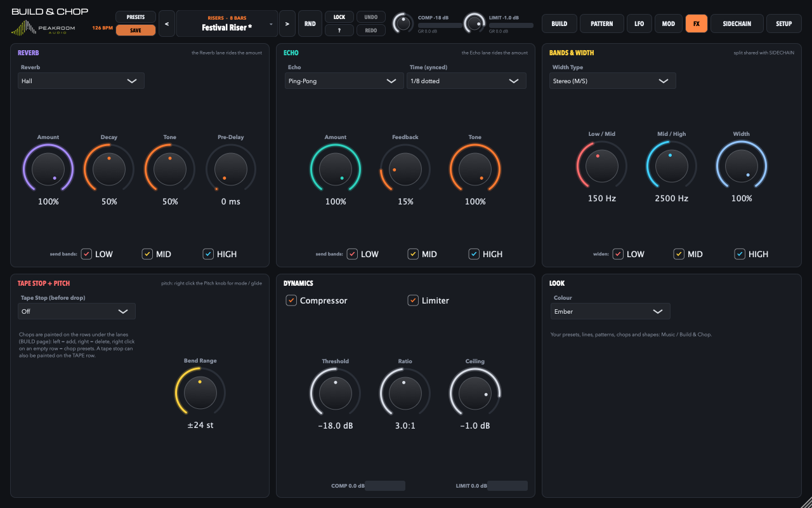Screen dimensions: 812x508
Task: Click the Ceiling knob
Action: pyautogui.click(x=475, y=393)
